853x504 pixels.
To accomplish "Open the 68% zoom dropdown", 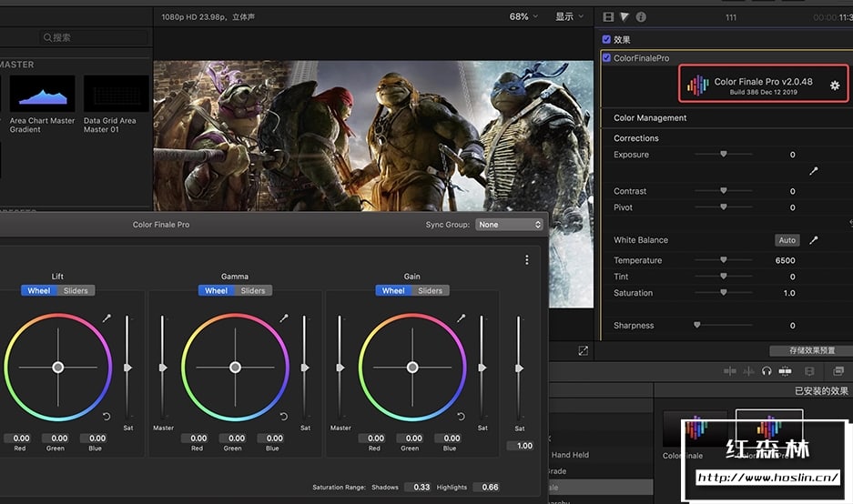I will [523, 17].
